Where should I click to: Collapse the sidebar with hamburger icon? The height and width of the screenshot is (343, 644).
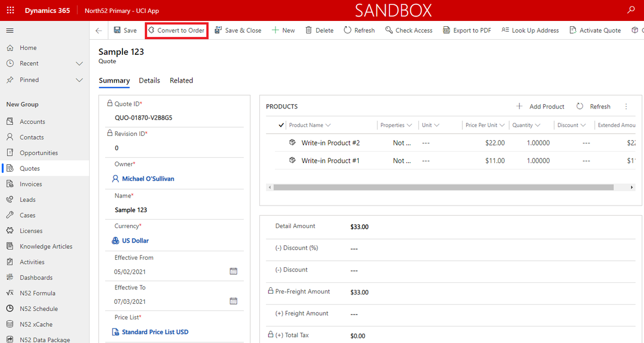(x=10, y=31)
